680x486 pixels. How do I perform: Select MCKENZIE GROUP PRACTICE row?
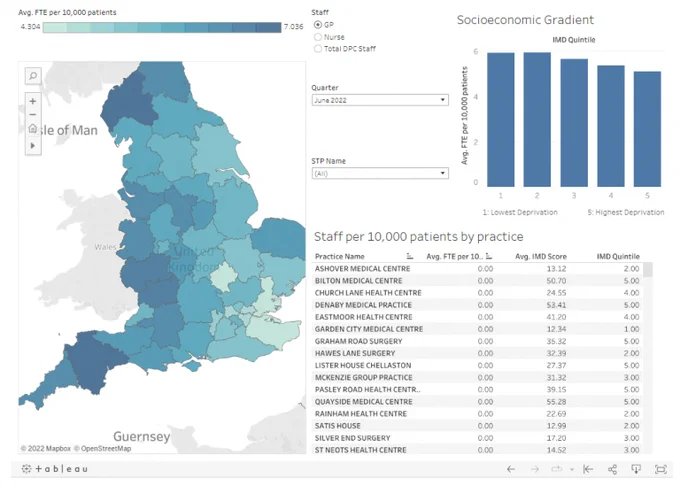[x=477, y=378]
